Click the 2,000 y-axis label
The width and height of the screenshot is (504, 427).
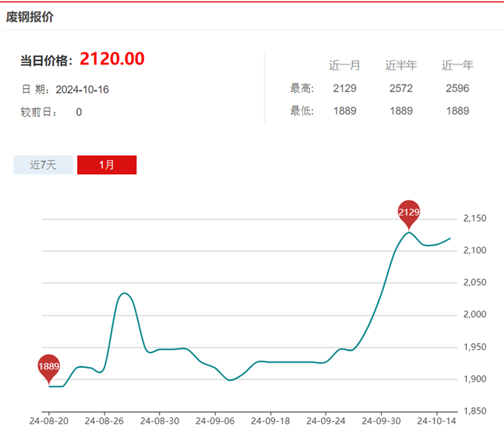coord(474,315)
